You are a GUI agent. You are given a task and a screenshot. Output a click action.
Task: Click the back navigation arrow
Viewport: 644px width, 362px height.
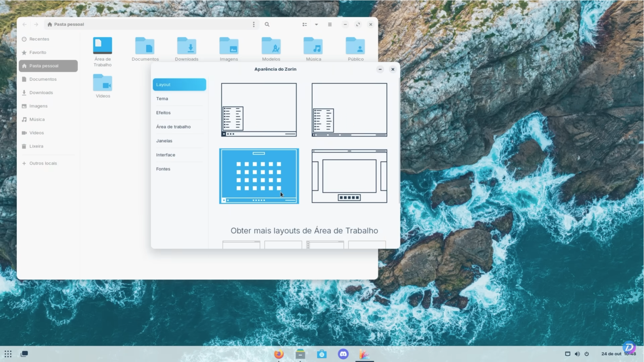point(24,24)
